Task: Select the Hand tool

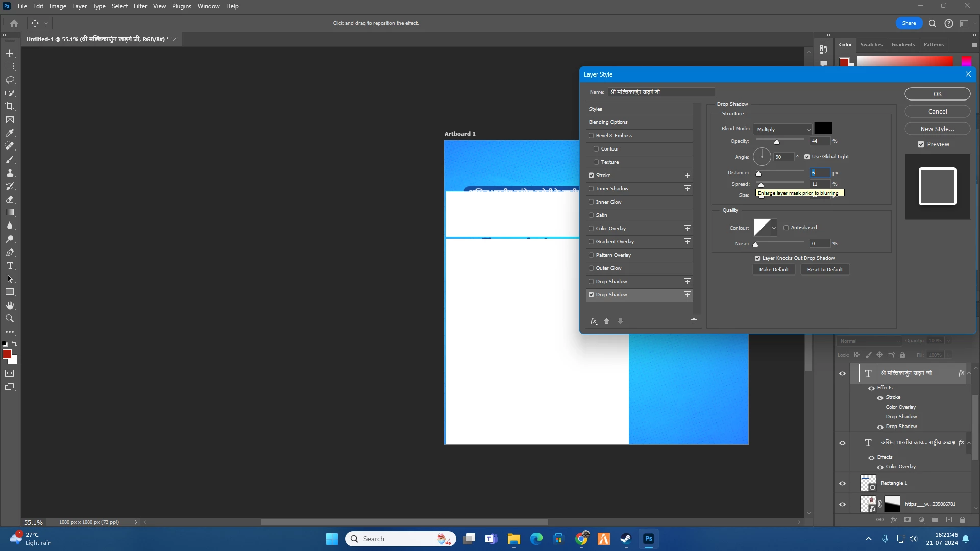Action: pyautogui.click(x=10, y=306)
